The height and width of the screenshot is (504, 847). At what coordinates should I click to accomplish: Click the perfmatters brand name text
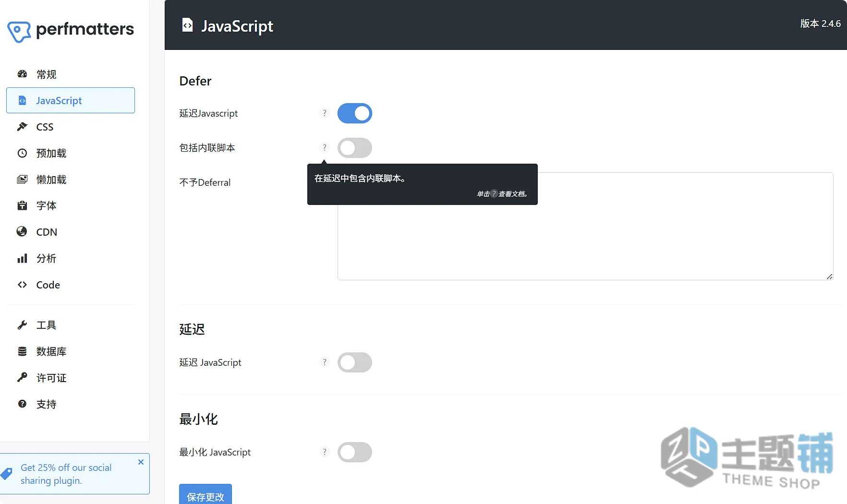85,29
